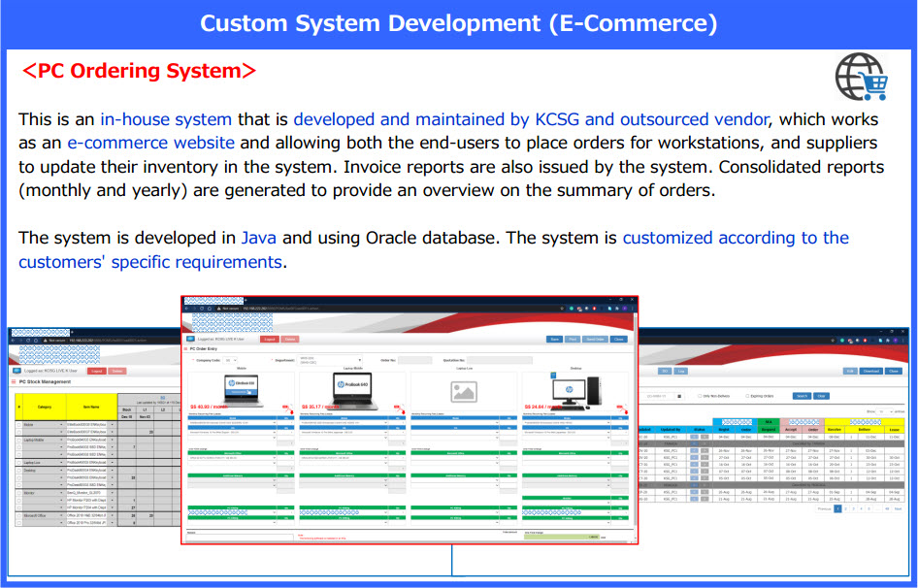The height and width of the screenshot is (588, 918).
Task: Expand the Department dropdown
Action: point(330,359)
